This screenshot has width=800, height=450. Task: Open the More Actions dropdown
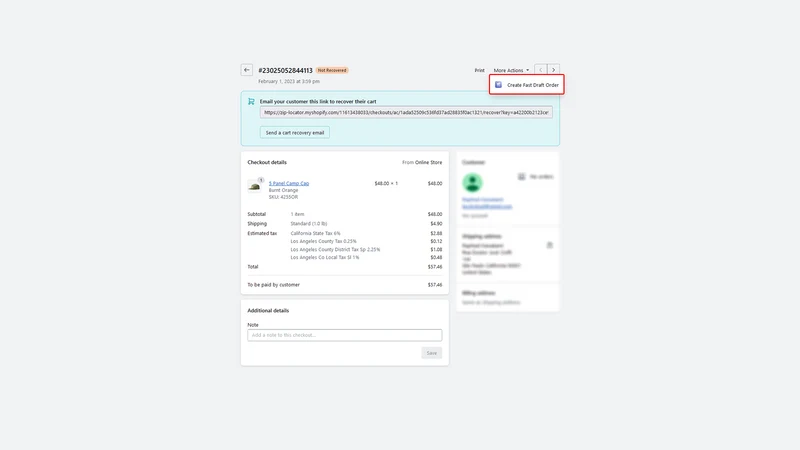(x=511, y=70)
